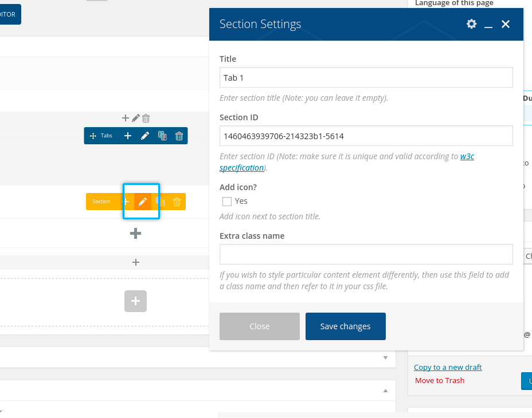Click gray pencil icon above Tabs toolbar

pyautogui.click(x=136, y=118)
